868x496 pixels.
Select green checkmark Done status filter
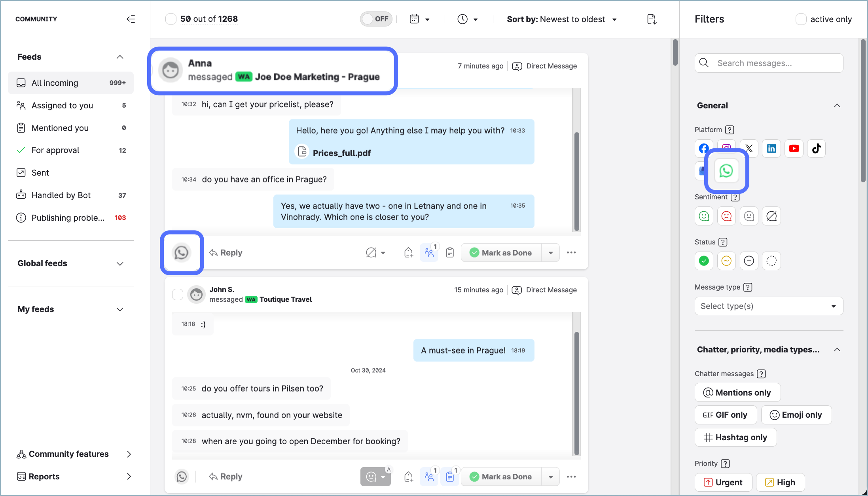tap(704, 261)
